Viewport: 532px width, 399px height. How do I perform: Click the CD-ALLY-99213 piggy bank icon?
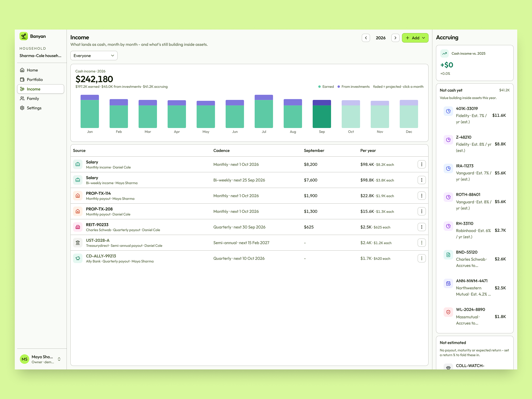(x=78, y=258)
